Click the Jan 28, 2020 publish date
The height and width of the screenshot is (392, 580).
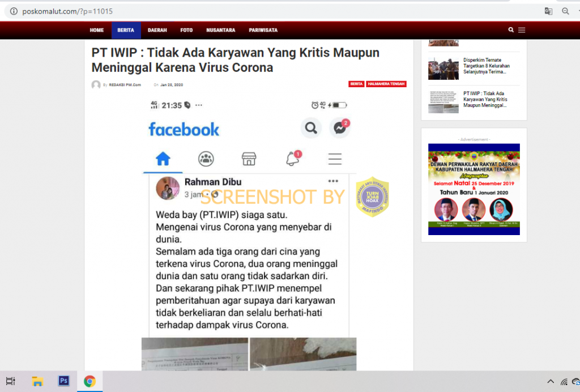(172, 84)
